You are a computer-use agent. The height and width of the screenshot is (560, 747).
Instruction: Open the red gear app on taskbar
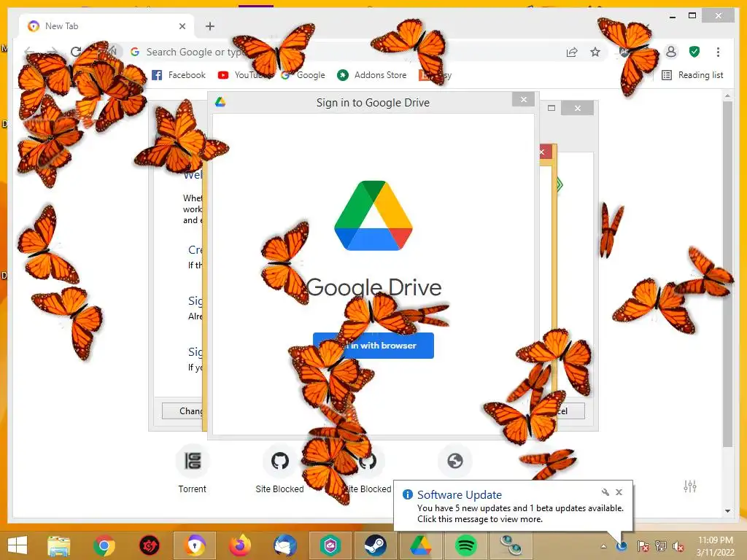(x=149, y=545)
